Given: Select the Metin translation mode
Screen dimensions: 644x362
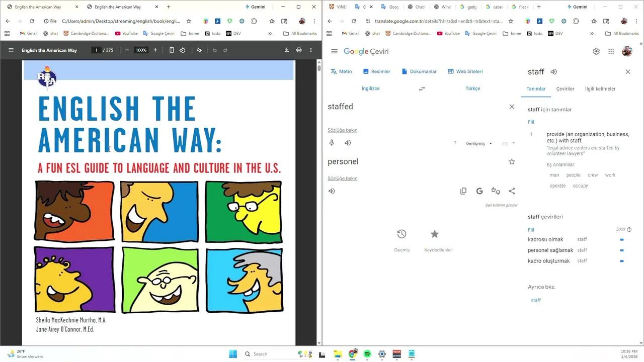Looking at the screenshot, I should (341, 71).
